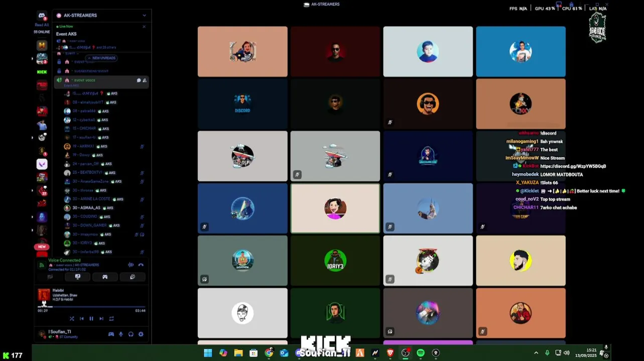The width and height of the screenshot is (644, 361).
Task: Open Discord home with the unread badge
Action: pyautogui.click(x=42, y=17)
